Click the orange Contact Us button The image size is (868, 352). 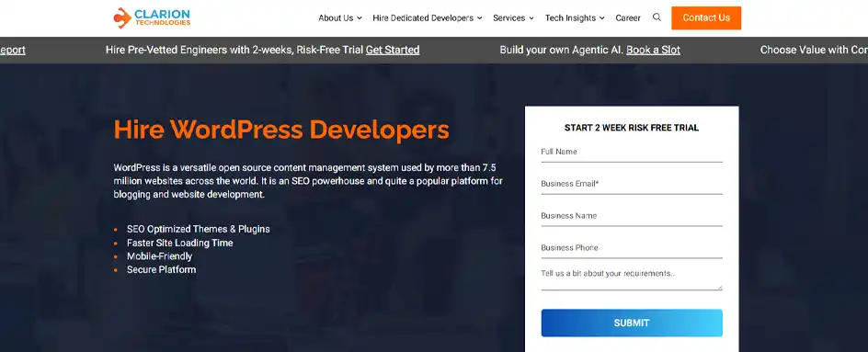pyautogui.click(x=706, y=17)
